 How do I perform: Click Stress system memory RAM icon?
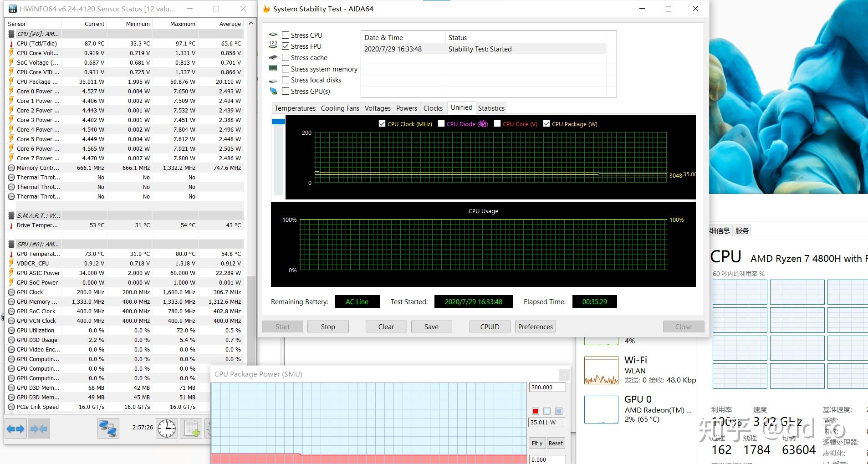tap(273, 68)
